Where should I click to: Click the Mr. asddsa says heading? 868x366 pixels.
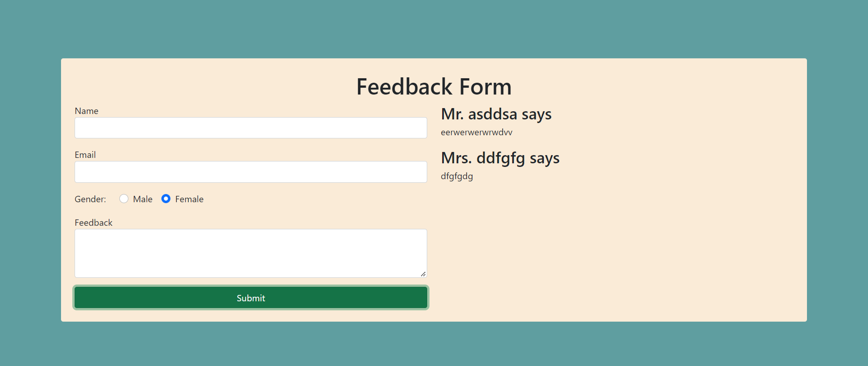point(496,114)
